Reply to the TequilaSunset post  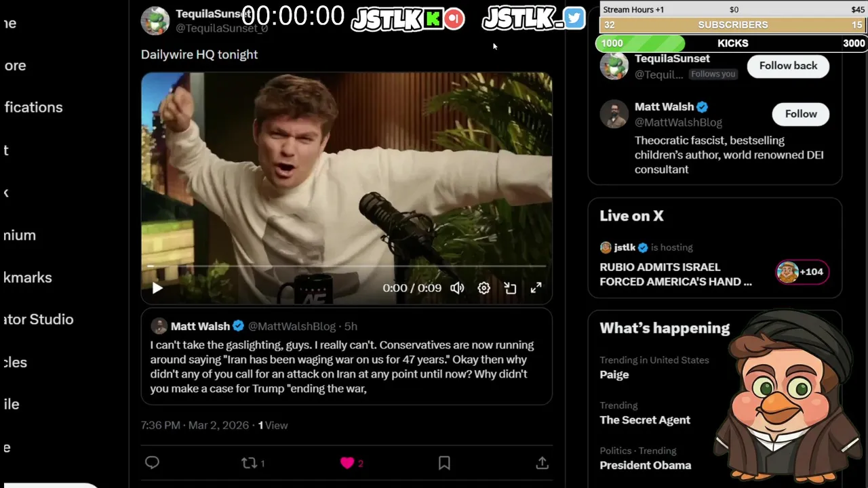coord(152,462)
